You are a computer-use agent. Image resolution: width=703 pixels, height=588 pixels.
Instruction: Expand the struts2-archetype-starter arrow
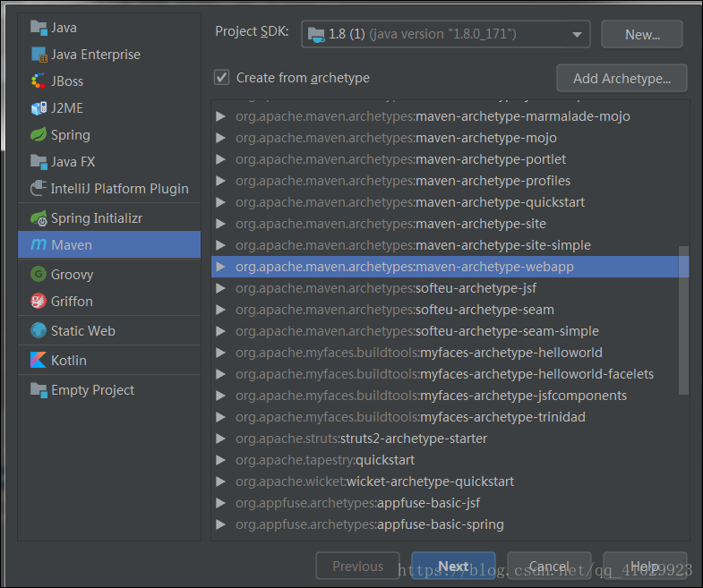(220, 439)
